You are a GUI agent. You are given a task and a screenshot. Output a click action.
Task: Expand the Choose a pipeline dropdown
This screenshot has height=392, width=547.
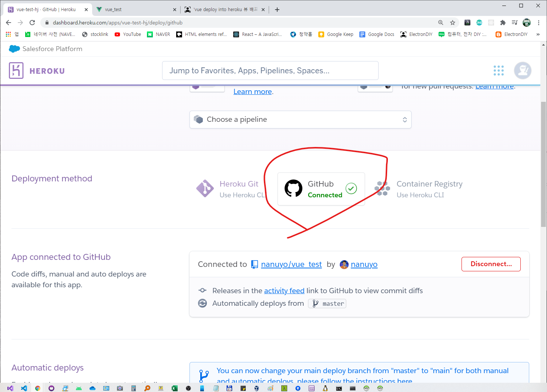point(301,120)
